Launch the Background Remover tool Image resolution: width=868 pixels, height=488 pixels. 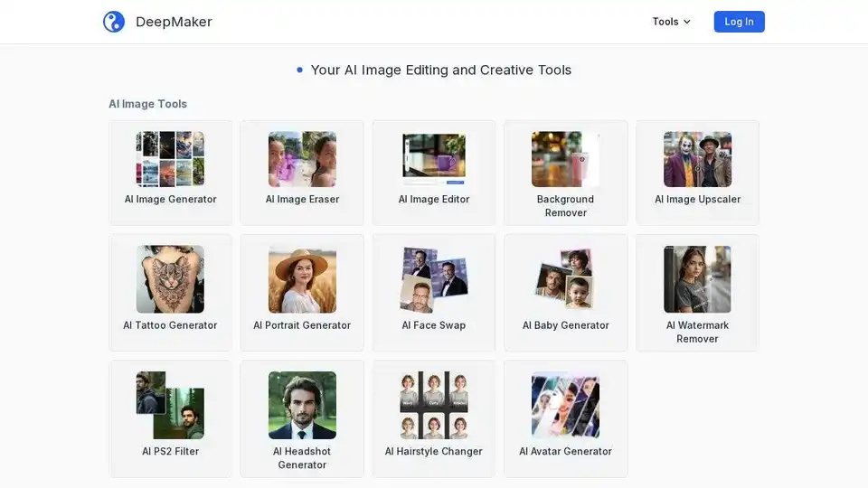click(566, 173)
